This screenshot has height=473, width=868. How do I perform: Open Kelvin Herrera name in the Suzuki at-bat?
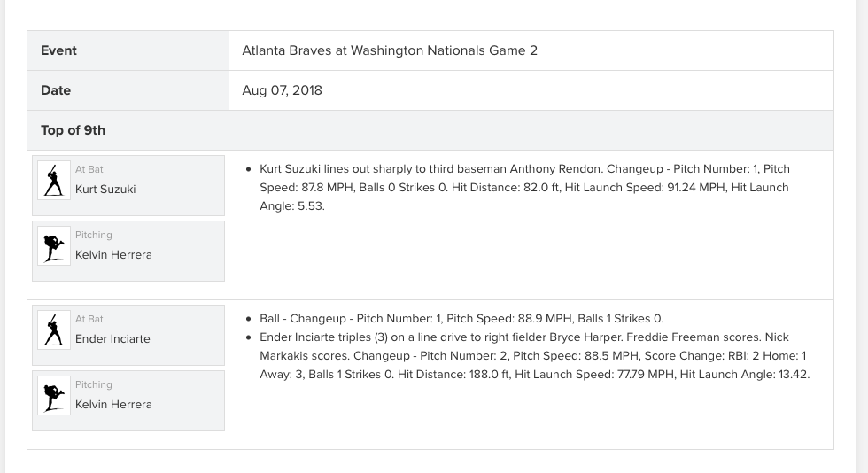pyautogui.click(x=113, y=255)
